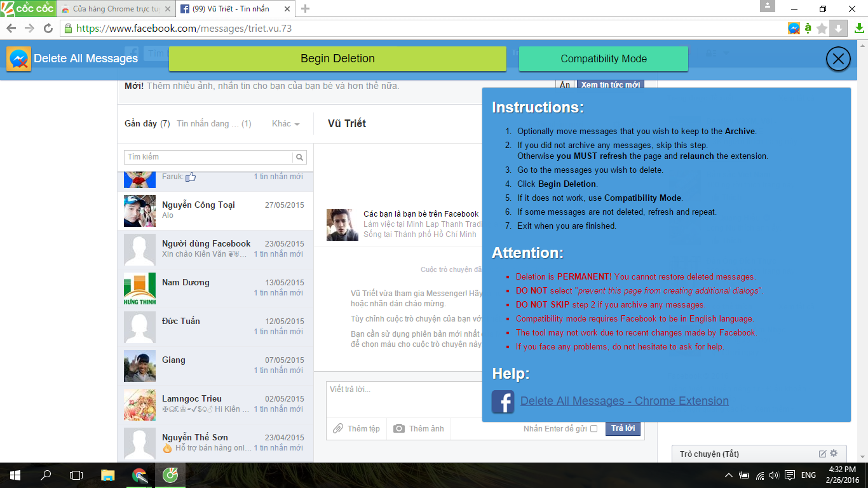This screenshot has width=868, height=488.
Task: Click the Hưng Thịnh avatar of Nam Dương
Action: [x=140, y=289]
